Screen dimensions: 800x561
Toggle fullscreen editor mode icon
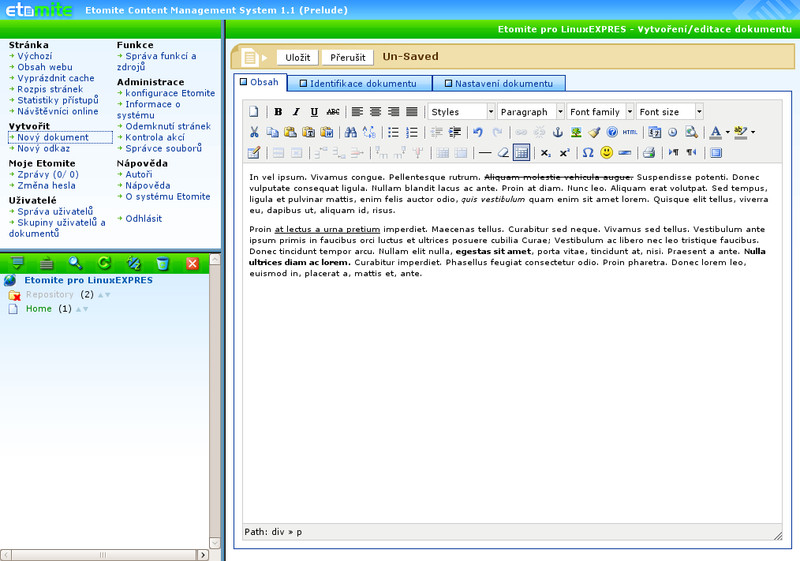[716, 152]
